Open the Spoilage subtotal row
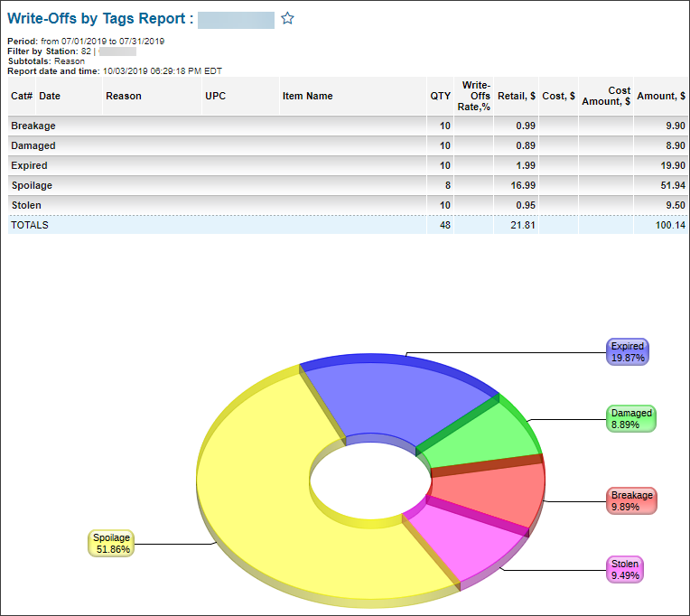The width and height of the screenshot is (690, 616). point(32,185)
